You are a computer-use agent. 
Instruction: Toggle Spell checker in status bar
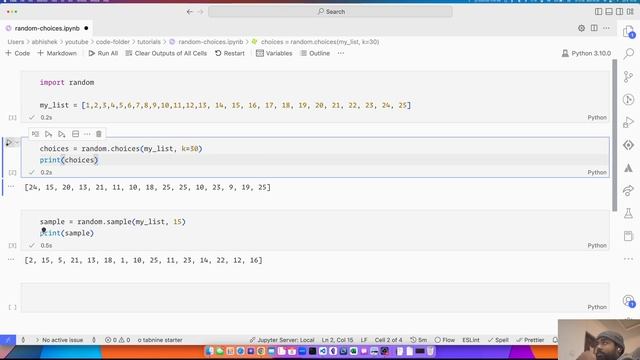[498, 340]
